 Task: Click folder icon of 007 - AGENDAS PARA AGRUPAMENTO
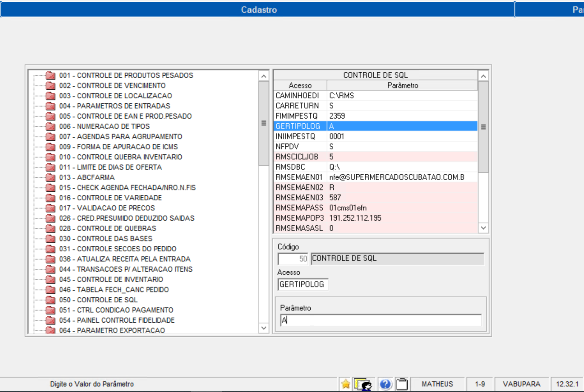(51, 137)
